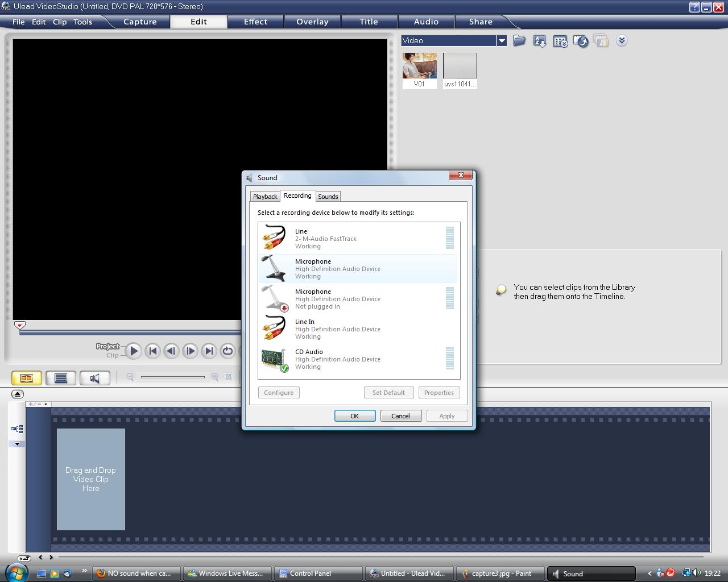Open the +/- track options dropdown
The width and height of the screenshot is (728, 582).
[x=39, y=404]
